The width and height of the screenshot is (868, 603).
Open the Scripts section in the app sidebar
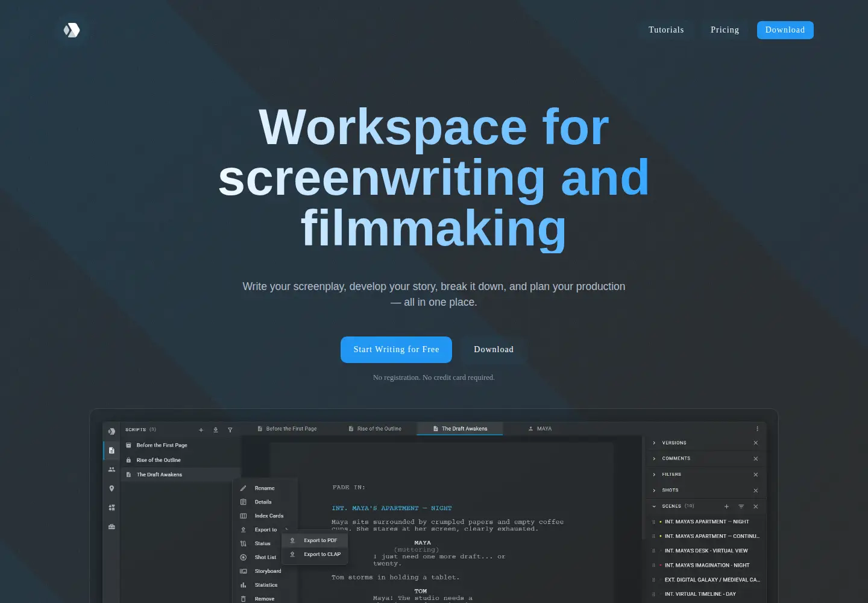tap(112, 450)
